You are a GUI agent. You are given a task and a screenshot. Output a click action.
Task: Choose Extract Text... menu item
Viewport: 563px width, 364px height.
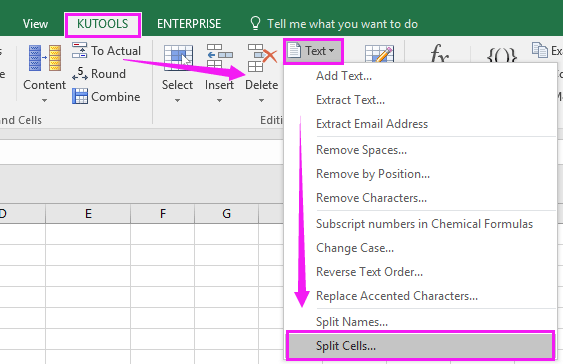[x=419, y=100]
